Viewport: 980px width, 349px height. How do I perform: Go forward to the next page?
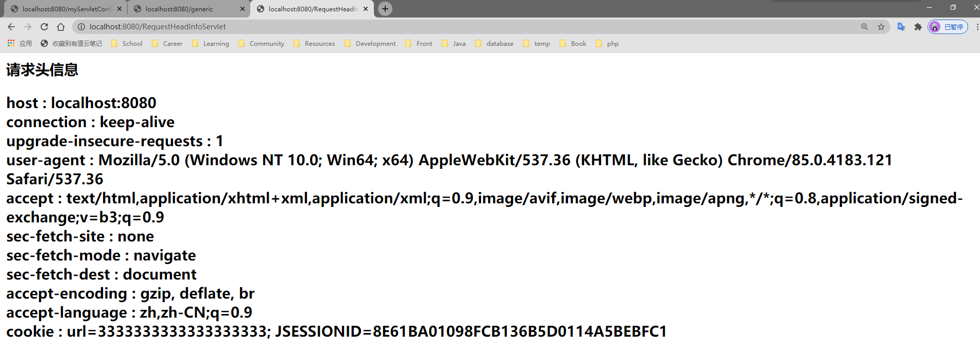click(x=28, y=27)
